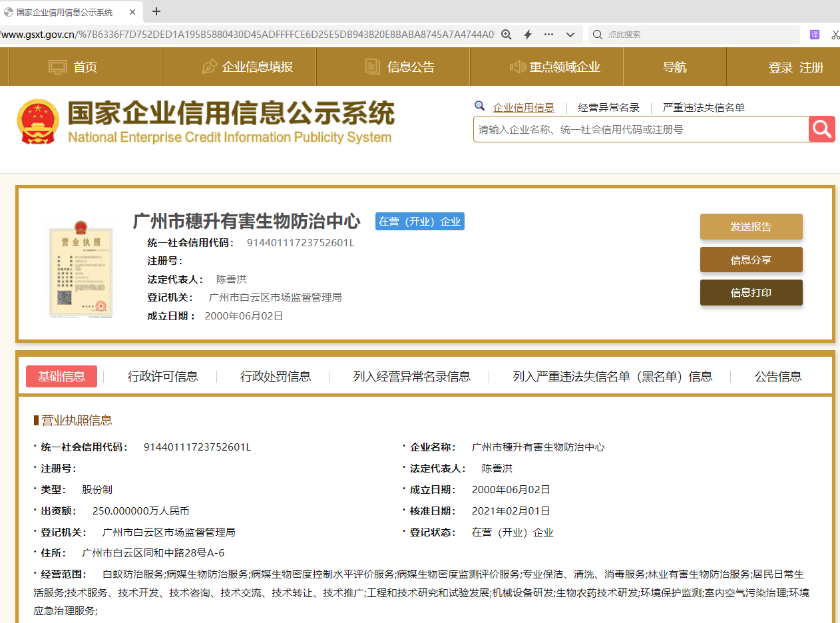This screenshot has height=623, width=840.
Task: Switch to the 列入经营异常名录信息 tab
Action: (x=412, y=377)
